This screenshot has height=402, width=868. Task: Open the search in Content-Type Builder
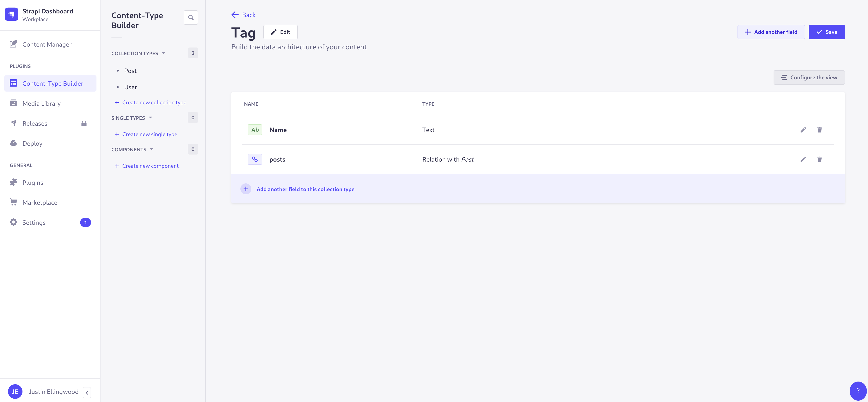point(191,17)
